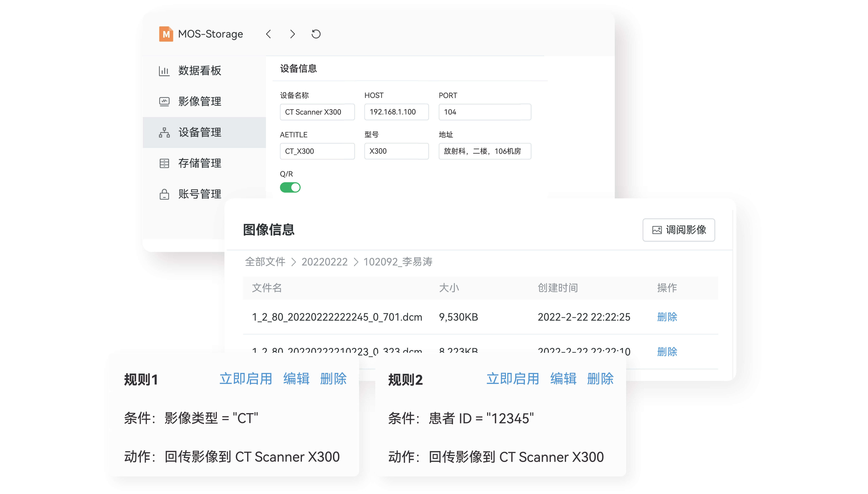The height and width of the screenshot is (494, 868).
Task: Click the MOS-Storage logo icon
Action: (166, 34)
